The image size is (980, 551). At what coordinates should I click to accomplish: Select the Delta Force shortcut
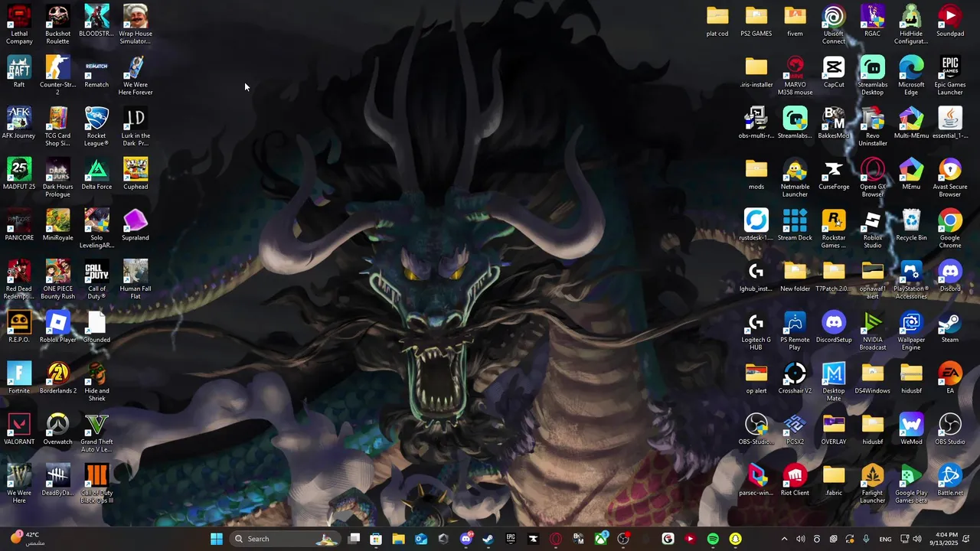pyautogui.click(x=96, y=174)
